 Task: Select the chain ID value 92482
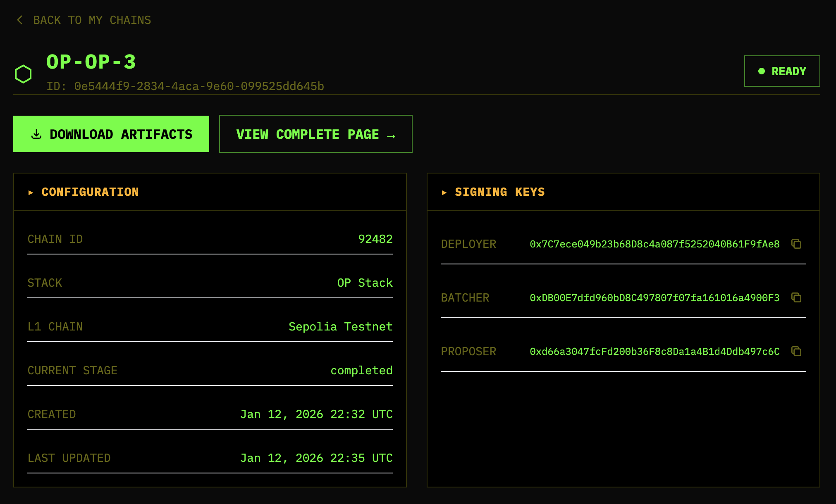[375, 239]
